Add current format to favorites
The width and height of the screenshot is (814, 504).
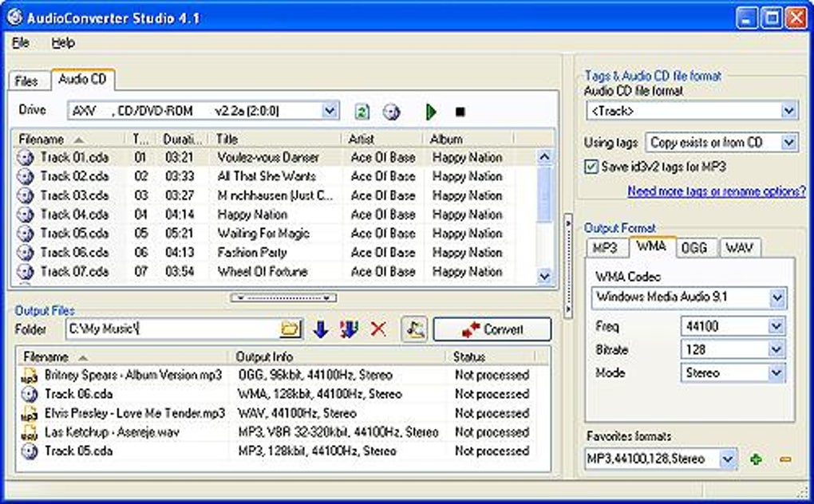(755, 459)
